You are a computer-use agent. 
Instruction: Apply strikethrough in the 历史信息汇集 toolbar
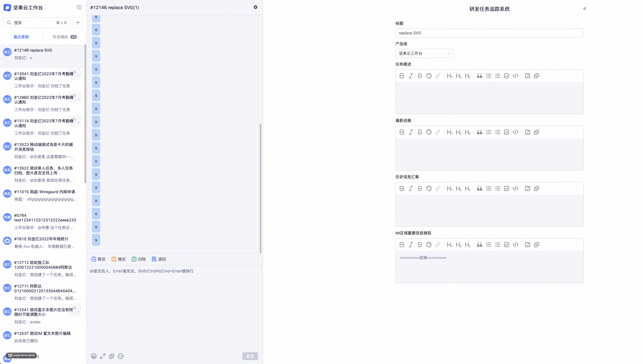tap(420, 188)
